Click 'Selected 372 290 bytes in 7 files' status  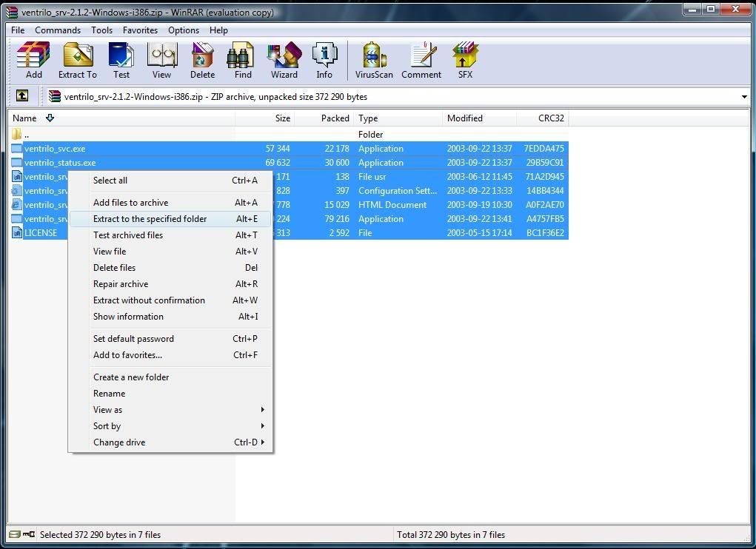click(100, 534)
